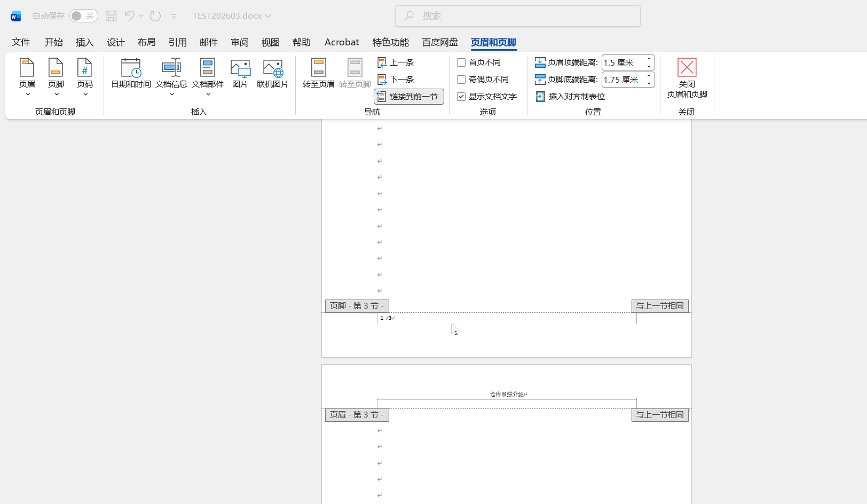Viewport: 867px width, 504px height.
Task: Uncheck 显示文档文字 checkbox
Action: tap(461, 97)
